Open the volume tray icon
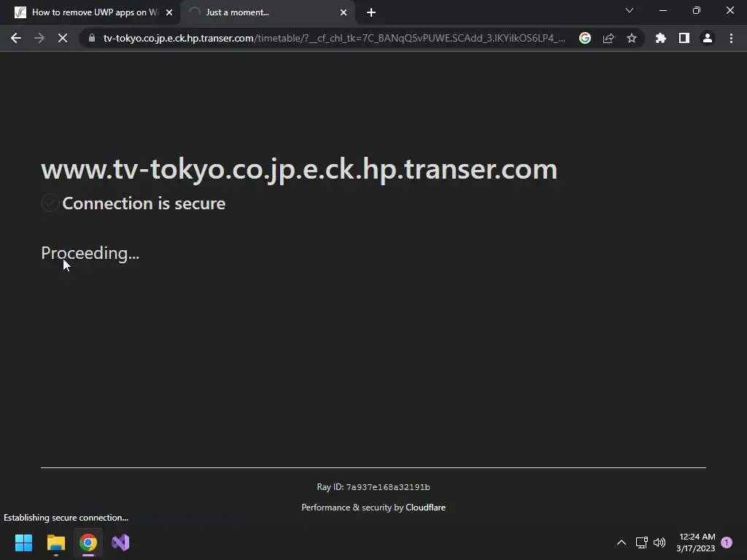 click(x=659, y=542)
